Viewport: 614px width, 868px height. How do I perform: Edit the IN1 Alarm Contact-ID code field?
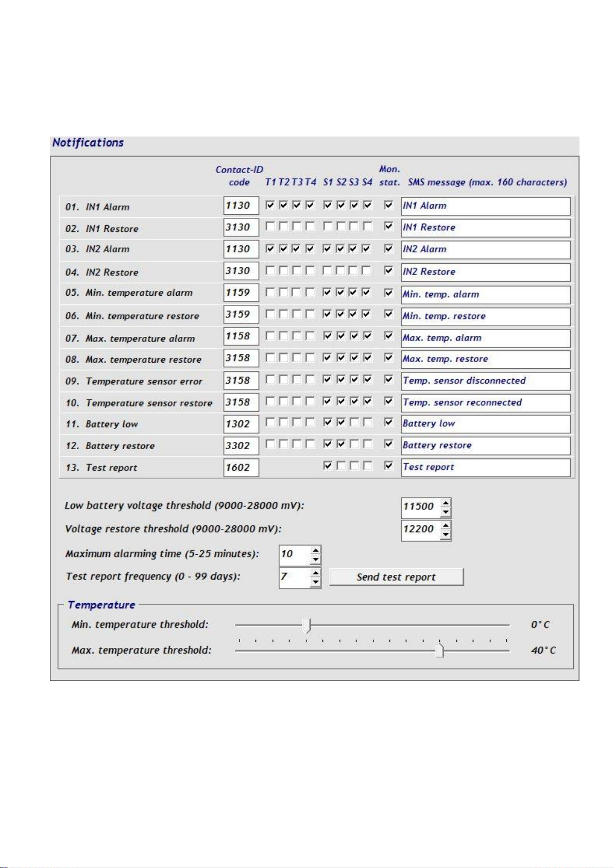click(x=241, y=206)
